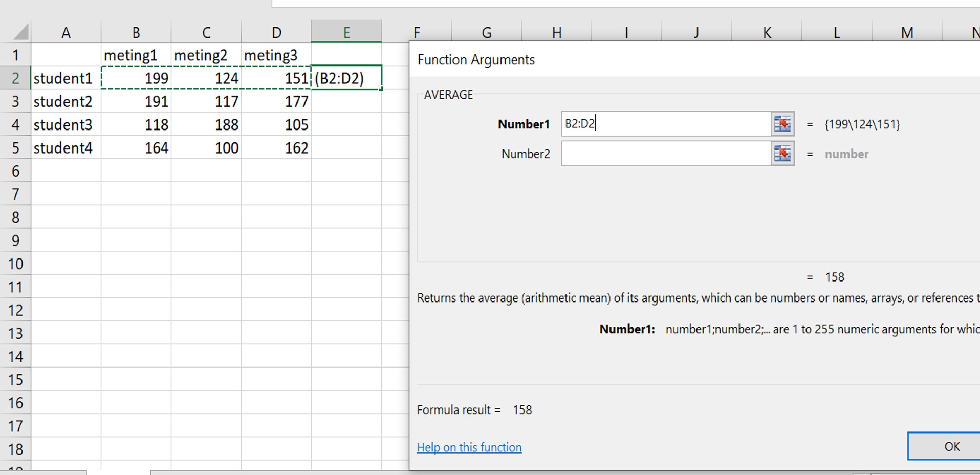
Task: Click the Number2 collapse dialog range icon
Action: coord(782,154)
